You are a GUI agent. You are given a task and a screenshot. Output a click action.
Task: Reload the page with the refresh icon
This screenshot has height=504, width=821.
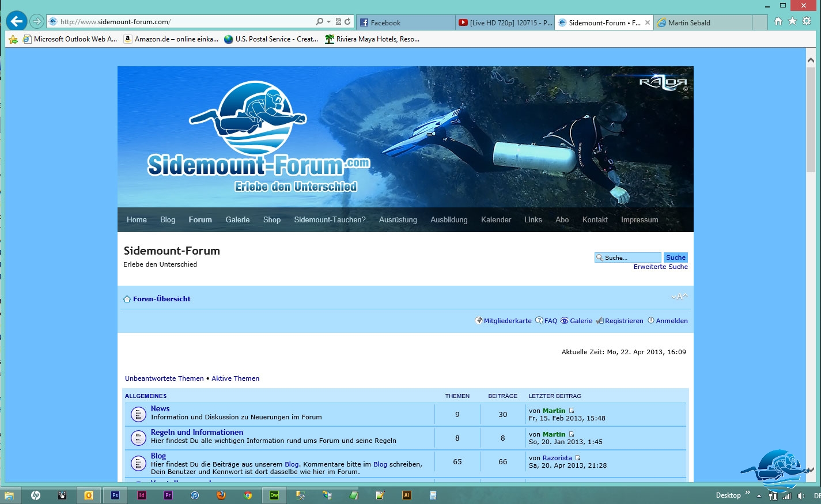pos(347,22)
